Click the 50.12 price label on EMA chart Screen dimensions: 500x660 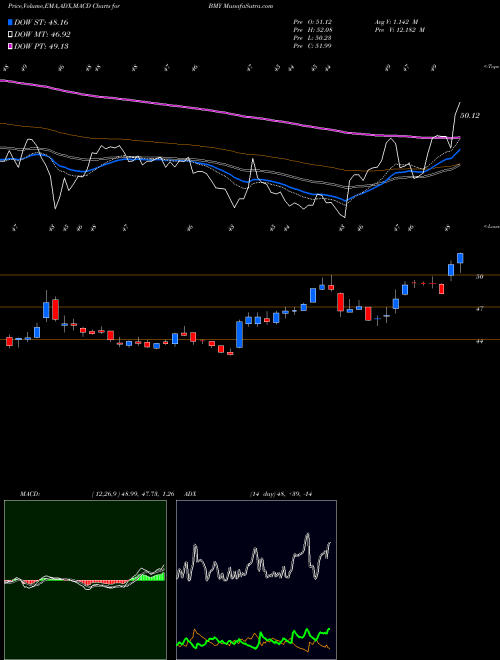coord(470,115)
